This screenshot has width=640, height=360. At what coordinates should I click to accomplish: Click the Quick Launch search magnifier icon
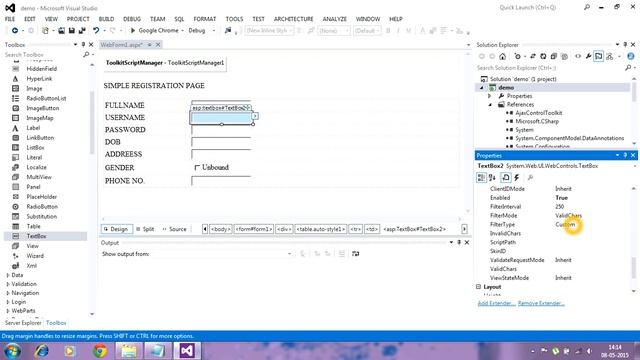tap(587, 7)
